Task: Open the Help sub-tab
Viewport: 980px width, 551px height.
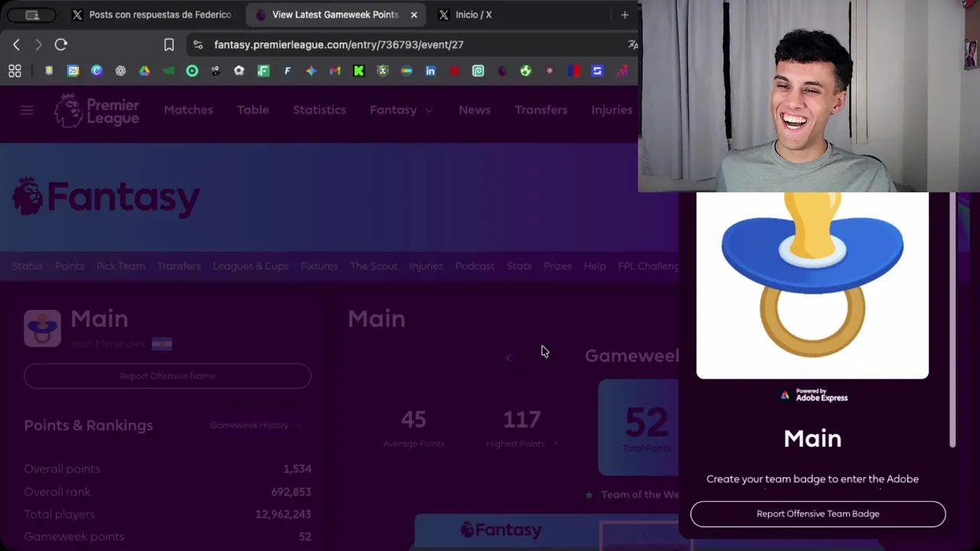Action: pos(595,266)
